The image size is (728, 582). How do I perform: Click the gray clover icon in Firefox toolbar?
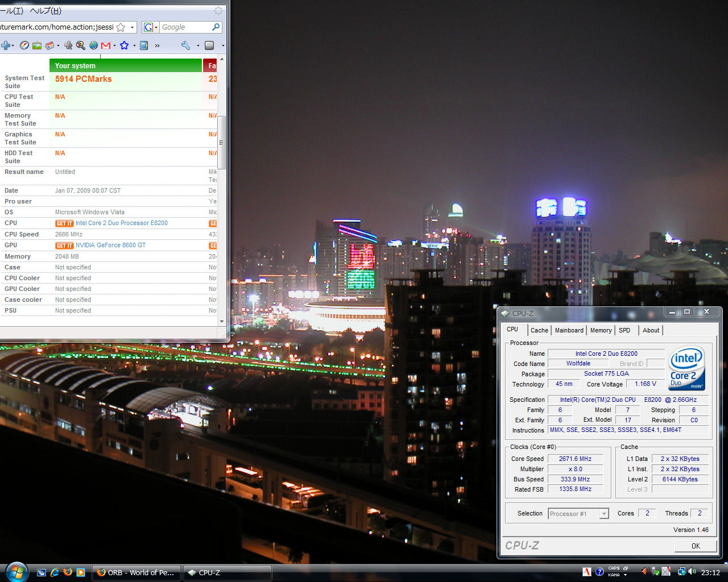pos(68,45)
